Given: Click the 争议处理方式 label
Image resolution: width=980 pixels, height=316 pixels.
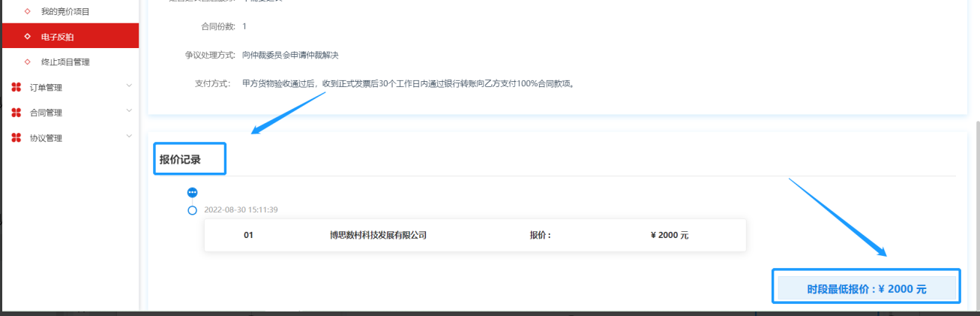Looking at the screenshot, I should [x=210, y=55].
